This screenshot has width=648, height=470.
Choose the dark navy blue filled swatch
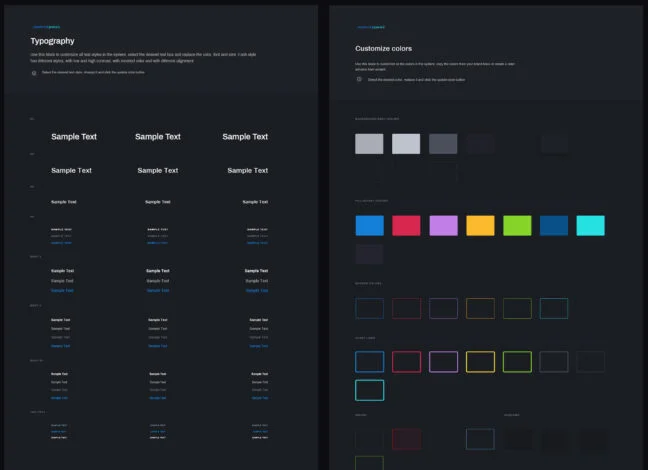(x=554, y=225)
